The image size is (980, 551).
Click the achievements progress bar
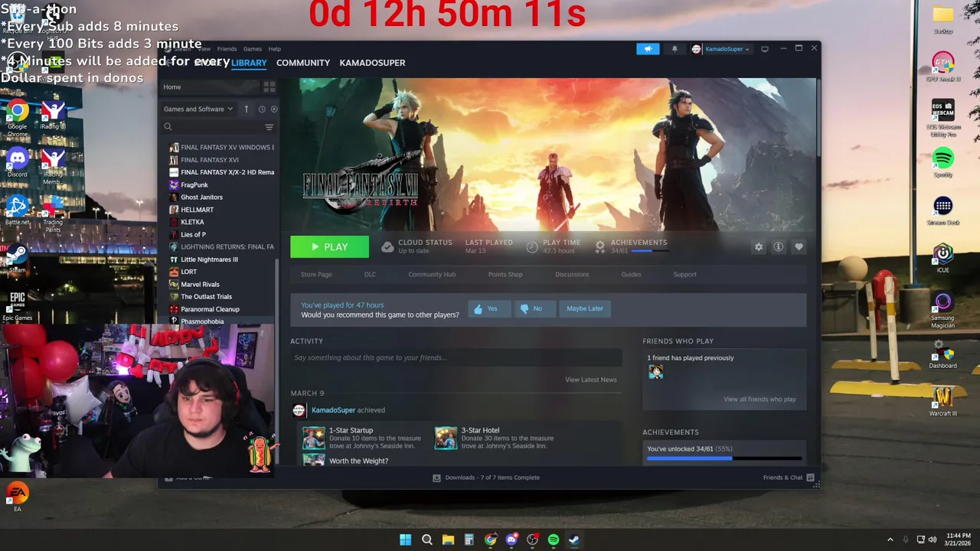pyautogui.click(x=724, y=458)
